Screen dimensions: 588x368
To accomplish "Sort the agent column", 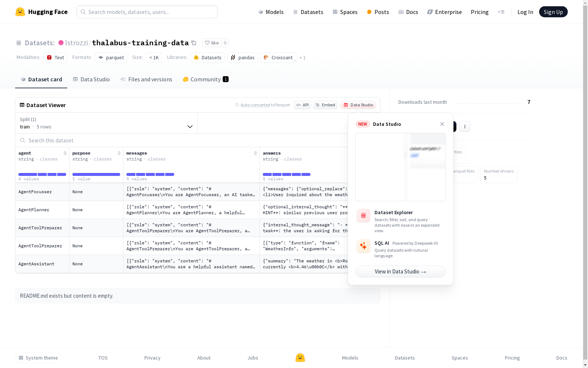I will coord(65,153).
